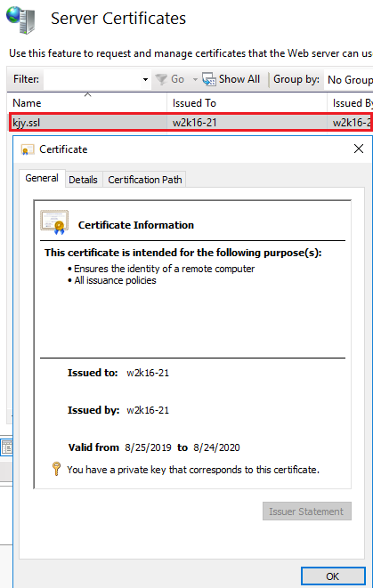Click the Issued to value w2k16-21 in the dialog
373x588 pixels.
click(148, 373)
